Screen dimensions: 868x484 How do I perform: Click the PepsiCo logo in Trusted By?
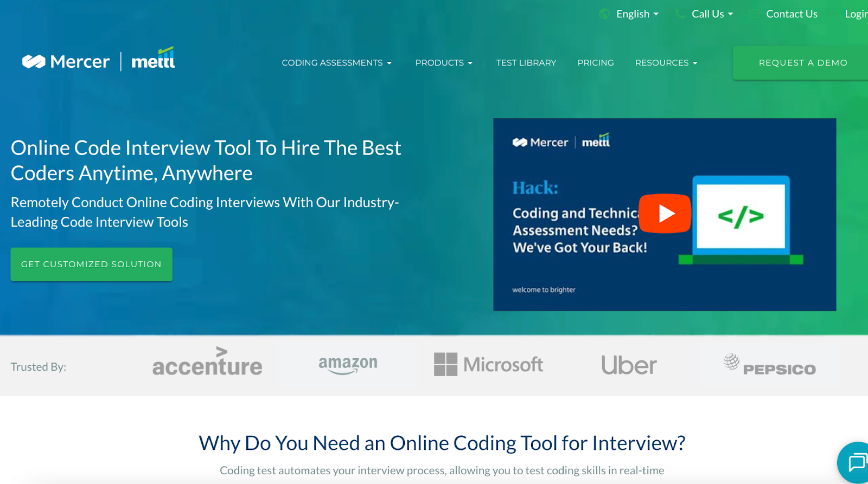click(769, 365)
